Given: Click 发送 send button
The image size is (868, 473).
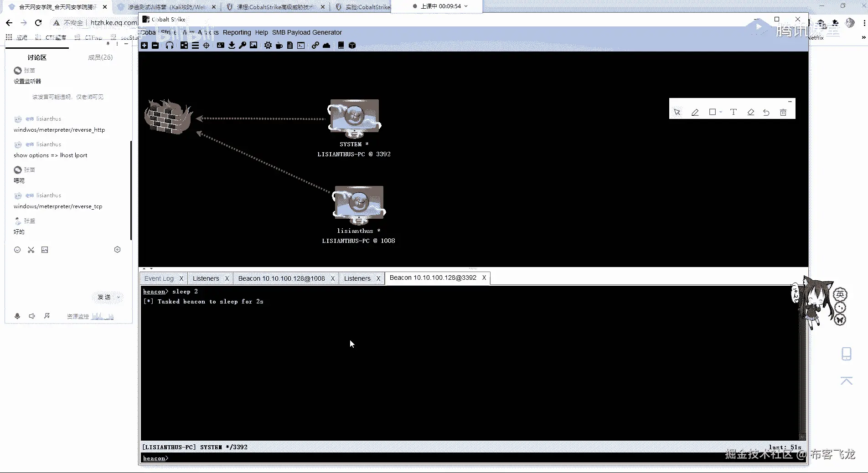Looking at the screenshot, I should (104, 297).
